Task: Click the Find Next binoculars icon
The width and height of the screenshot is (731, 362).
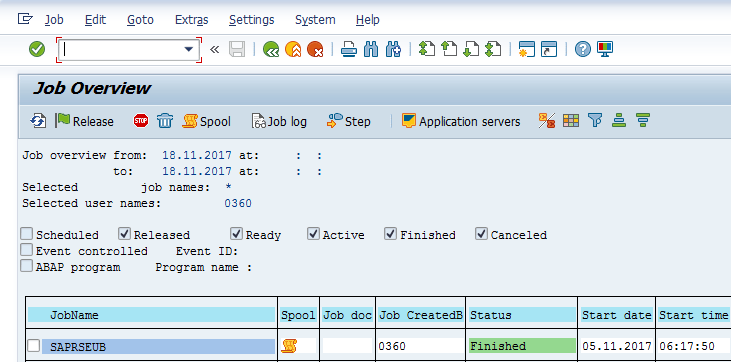Action: (393, 49)
